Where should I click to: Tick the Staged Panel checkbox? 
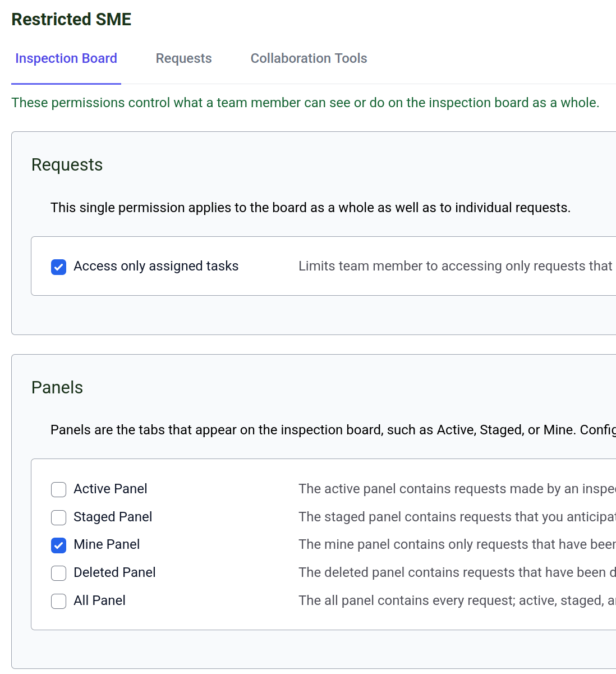pos(59,517)
